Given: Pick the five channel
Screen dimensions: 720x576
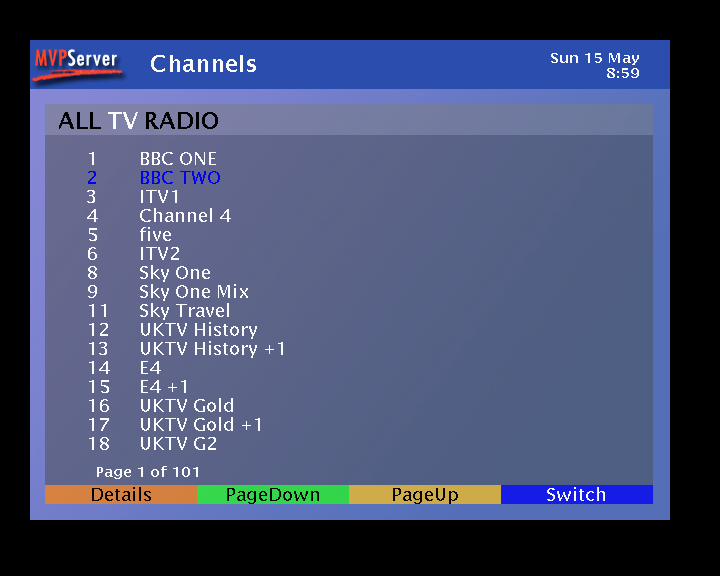Looking at the screenshot, I should point(155,235).
